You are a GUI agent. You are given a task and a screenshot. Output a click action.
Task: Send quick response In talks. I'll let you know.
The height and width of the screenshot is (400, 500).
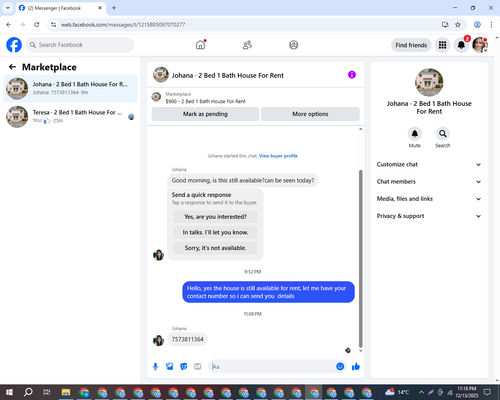click(215, 232)
